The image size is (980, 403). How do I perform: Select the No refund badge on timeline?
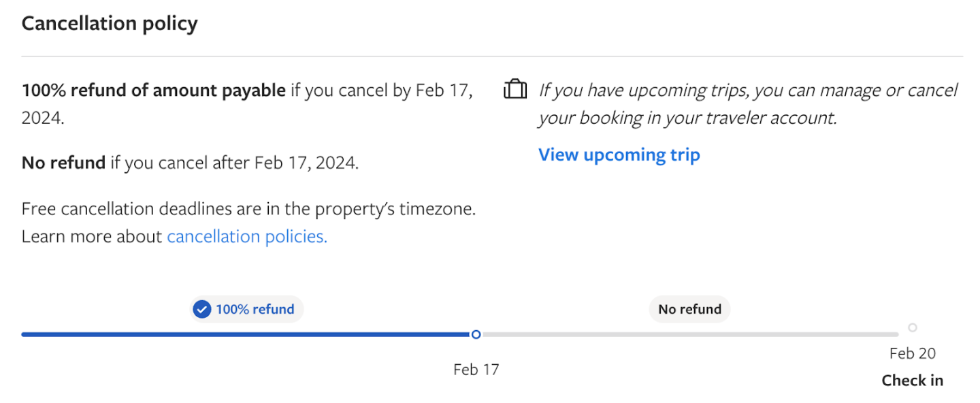(x=689, y=310)
